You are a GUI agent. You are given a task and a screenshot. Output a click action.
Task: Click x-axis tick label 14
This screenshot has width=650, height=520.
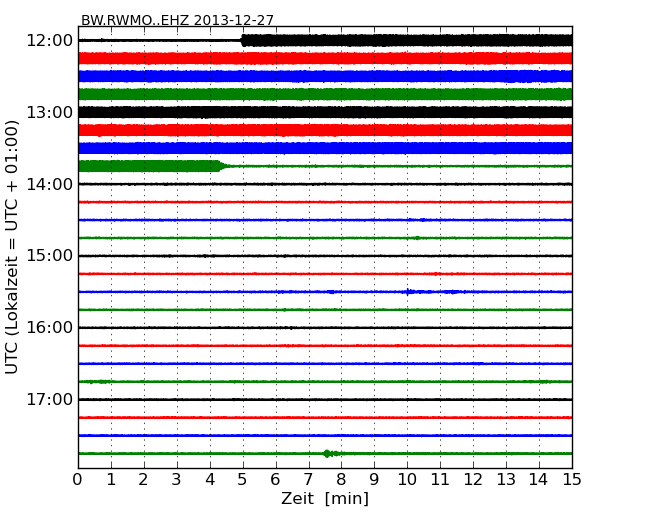tap(539, 480)
